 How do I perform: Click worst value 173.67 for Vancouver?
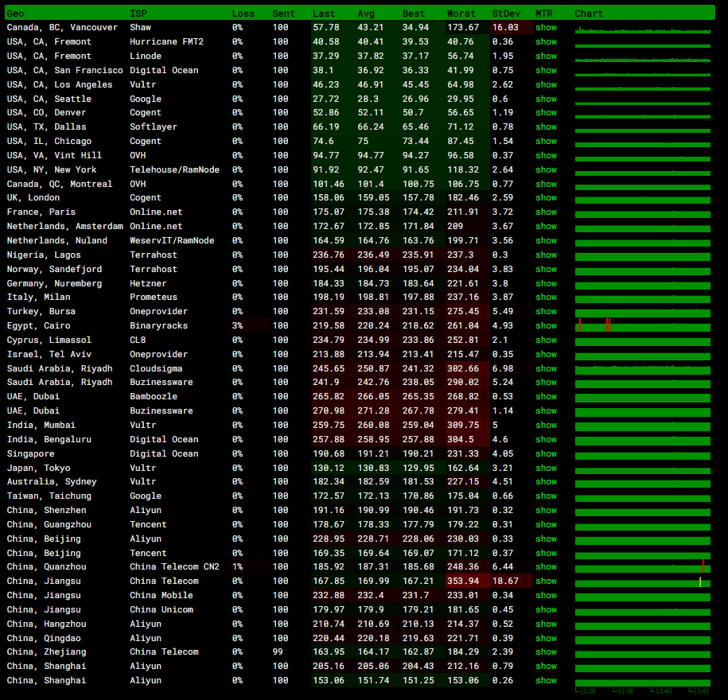point(463,27)
